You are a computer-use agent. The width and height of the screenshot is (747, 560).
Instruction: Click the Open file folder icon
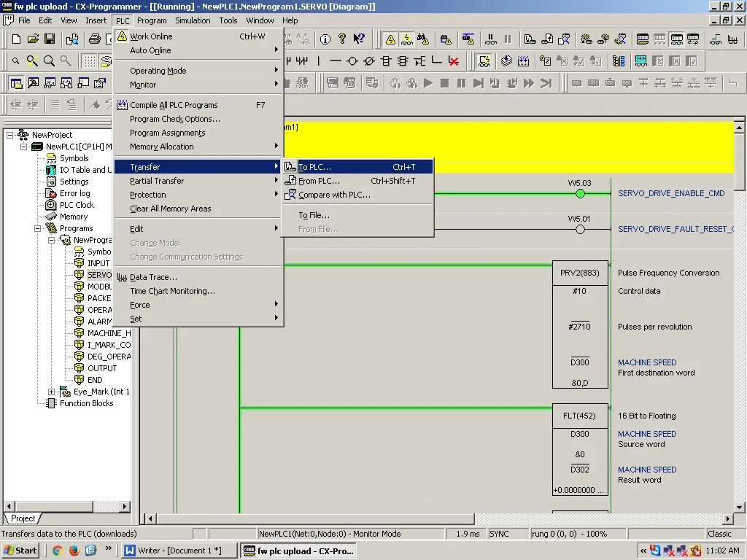click(33, 39)
